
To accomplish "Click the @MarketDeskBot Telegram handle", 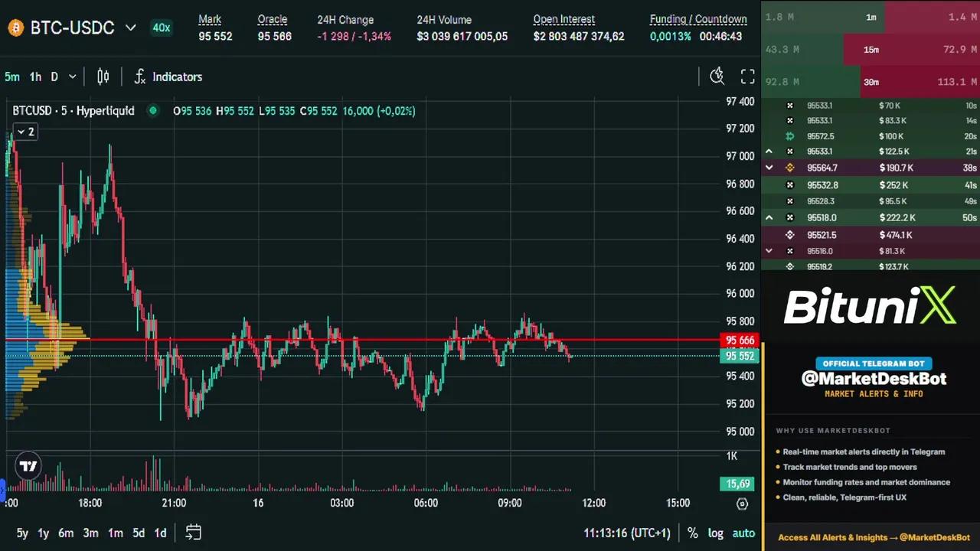I will click(874, 378).
